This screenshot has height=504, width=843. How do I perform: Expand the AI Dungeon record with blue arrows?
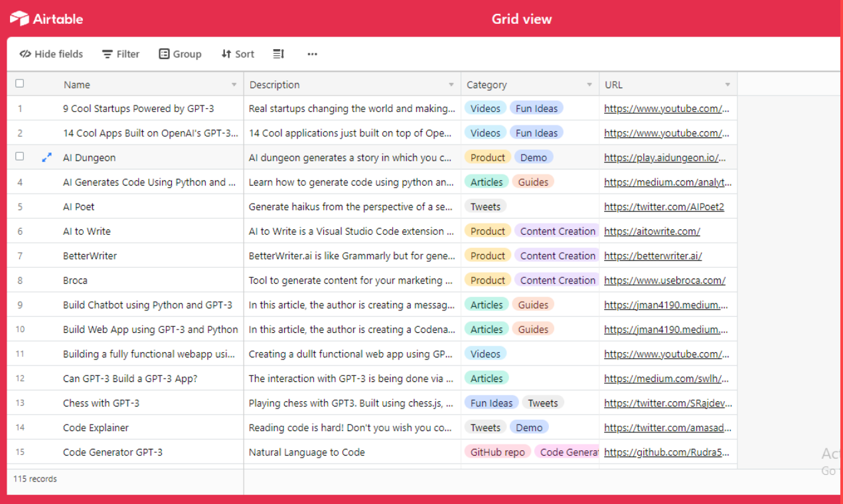(x=45, y=157)
